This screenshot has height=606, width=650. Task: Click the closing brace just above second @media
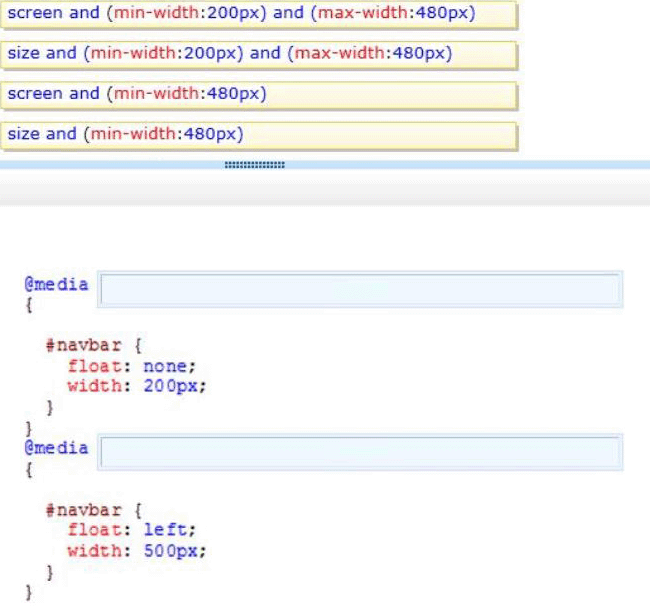[x=29, y=428]
